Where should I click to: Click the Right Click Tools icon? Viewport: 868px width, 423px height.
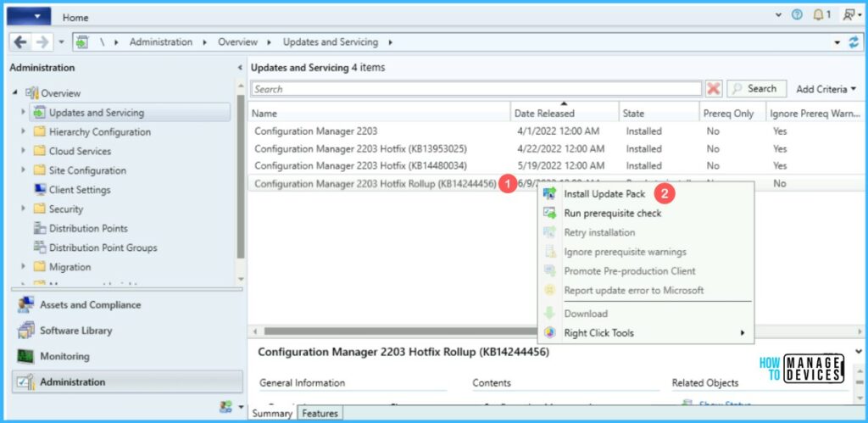pos(549,333)
